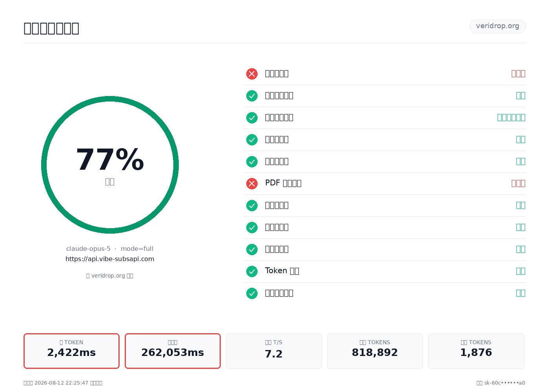Click the green check directly above the Token row
The height and width of the screenshot is (392, 549).
(252, 249)
